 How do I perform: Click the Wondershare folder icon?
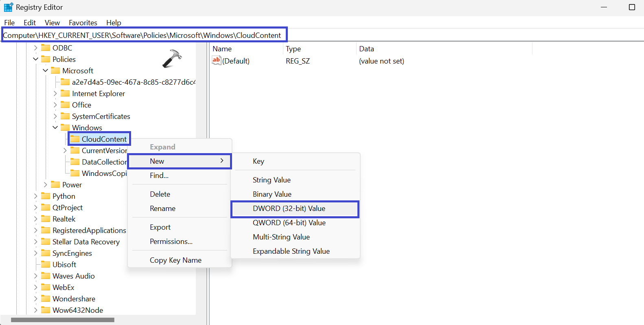(46, 299)
